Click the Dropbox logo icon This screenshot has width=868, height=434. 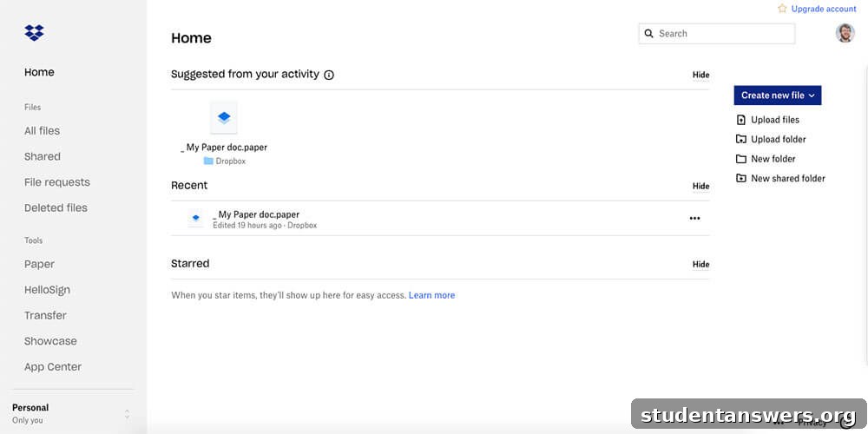click(x=35, y=33)
